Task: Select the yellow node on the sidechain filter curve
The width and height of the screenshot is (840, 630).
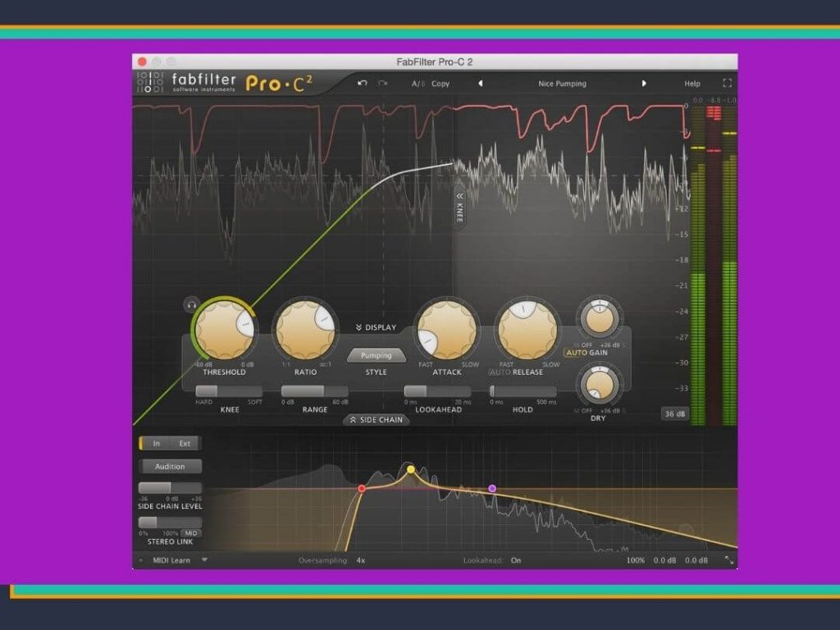Action: [411, 468]
